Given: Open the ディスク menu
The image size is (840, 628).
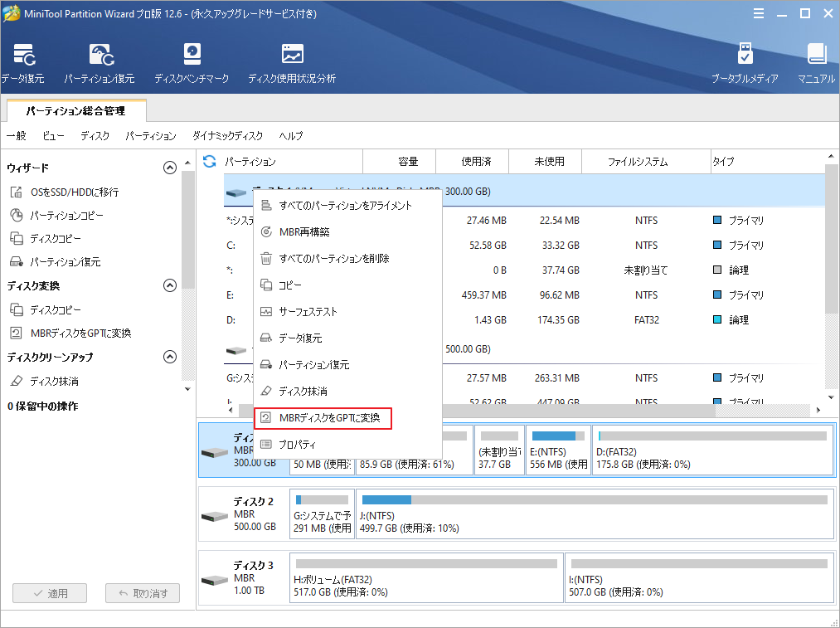Looking at the screenshot, I should tap(95, 135).
